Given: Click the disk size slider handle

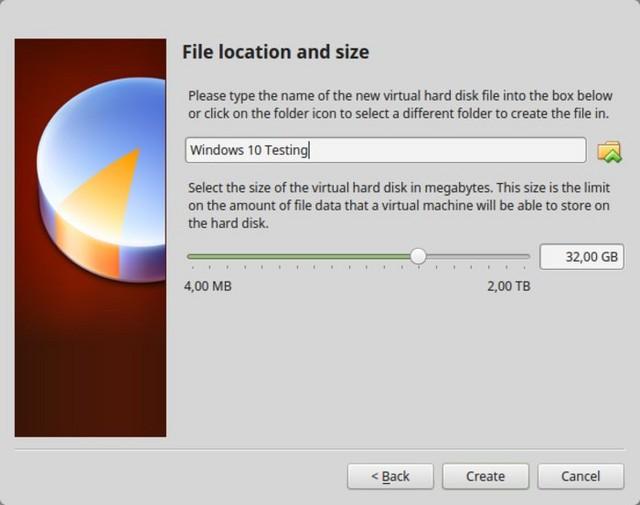Looking at the screenshot, I should pos(418,257).
